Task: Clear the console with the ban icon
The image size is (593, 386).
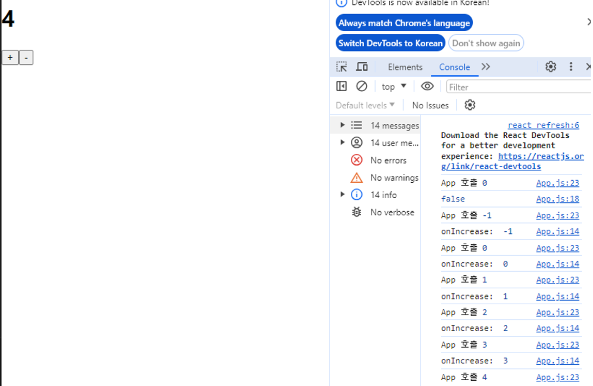Action: click(x=362, y=87)
